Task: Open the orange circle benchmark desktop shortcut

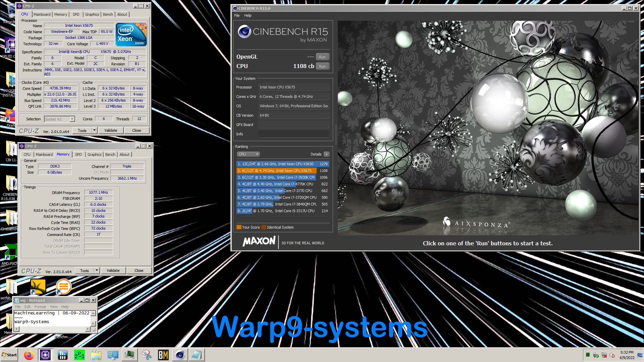Action: [x=63, y=287]
